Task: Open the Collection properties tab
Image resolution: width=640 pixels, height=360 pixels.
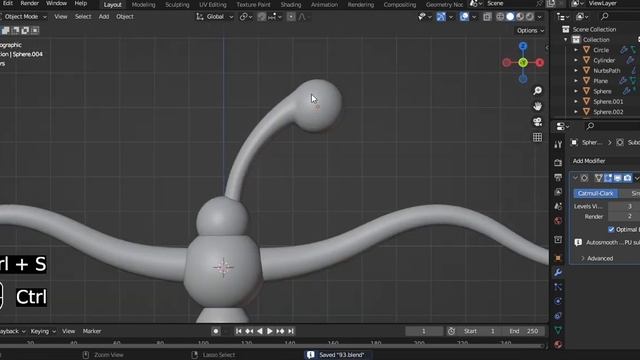Action: (558, 240)
